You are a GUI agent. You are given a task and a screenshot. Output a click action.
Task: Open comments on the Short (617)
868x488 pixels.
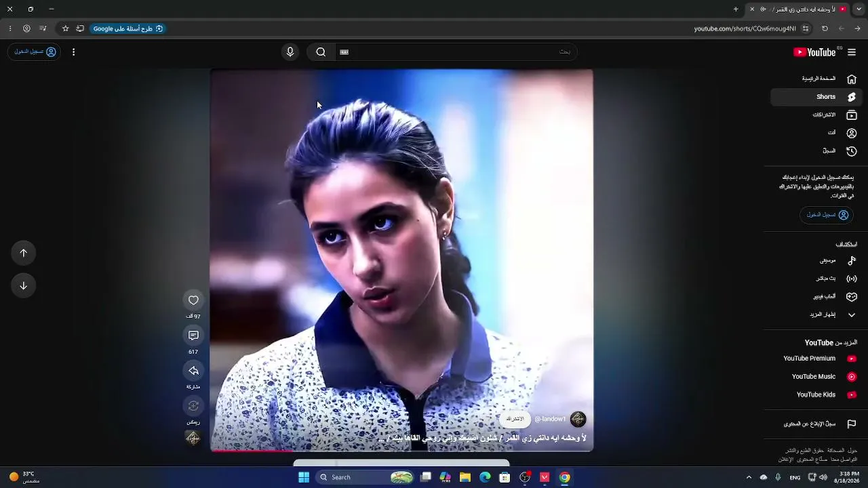pos(193,335)
